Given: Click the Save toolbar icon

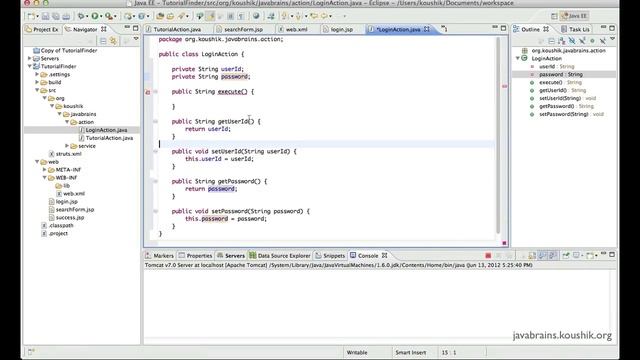Looking at the screenshot, I should [45, 16].
